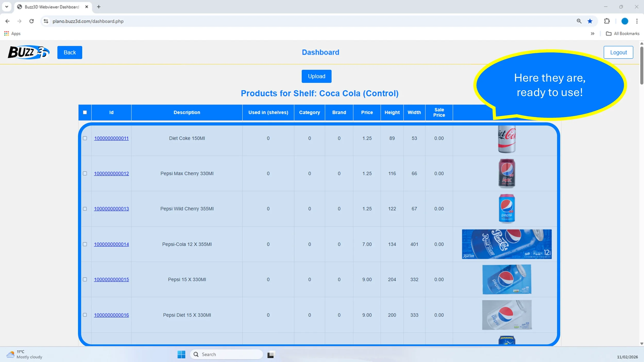Tick the Pepsi-Cola 12 X 355Ml checkbox

point(85,244)
